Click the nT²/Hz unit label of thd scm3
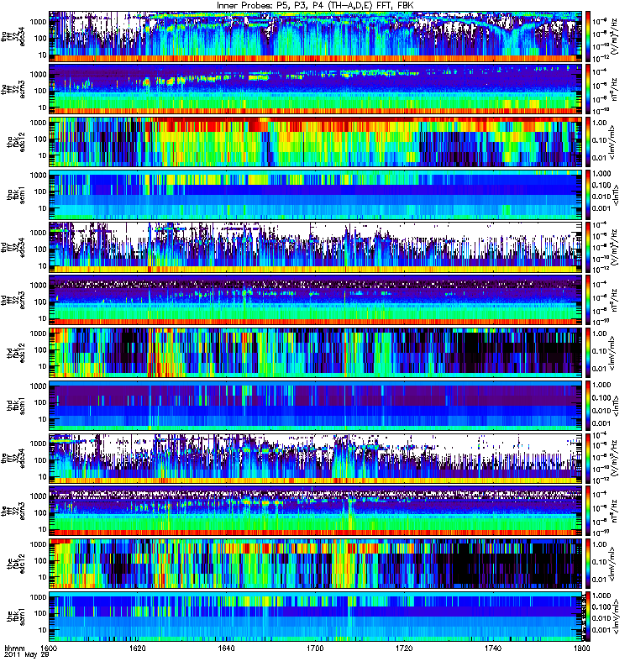The image size is (630, 672). point(614,300)
